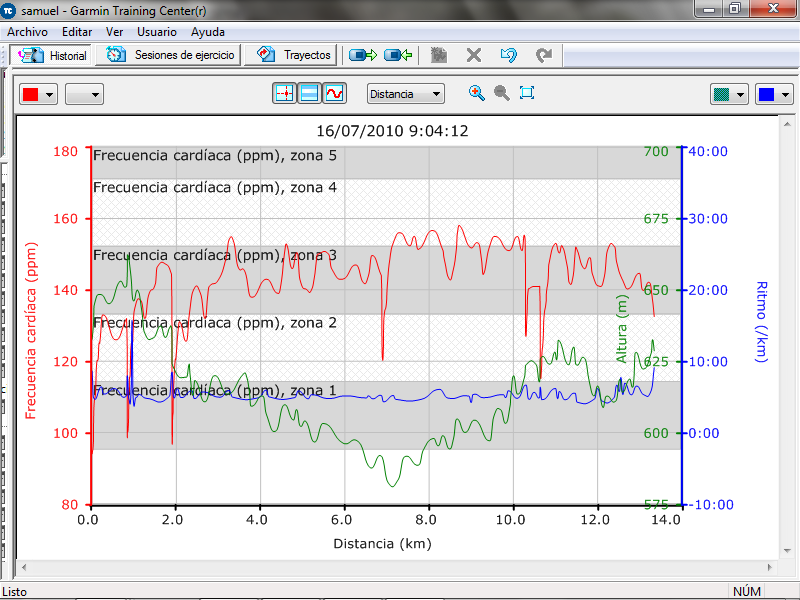Open the blue Ritmo axis dropdown
Screen dimensions: 800x600
coord(774,94)
